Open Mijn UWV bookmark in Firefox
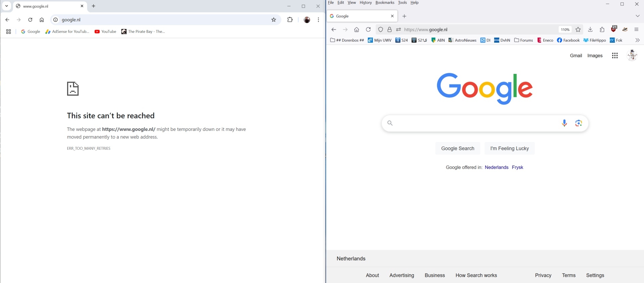The width and height of the screenshot is (644, 283). pos(380,40)
